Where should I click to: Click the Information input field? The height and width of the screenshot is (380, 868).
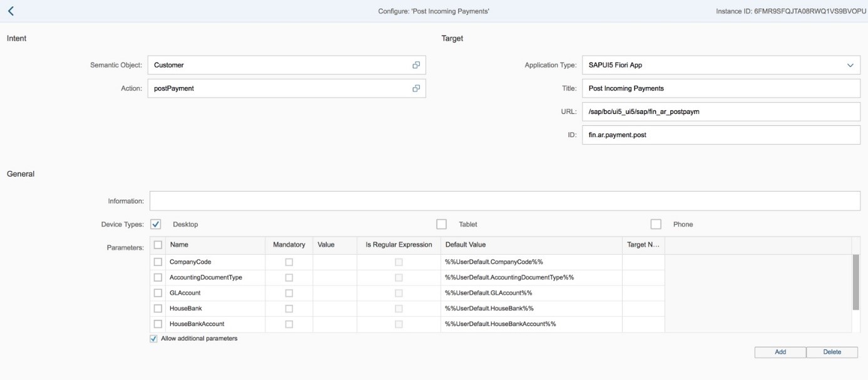tap(504, 201)
